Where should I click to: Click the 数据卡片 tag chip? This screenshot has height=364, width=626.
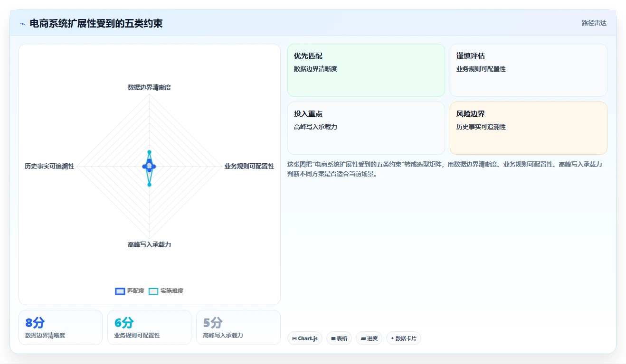(404, 338)
